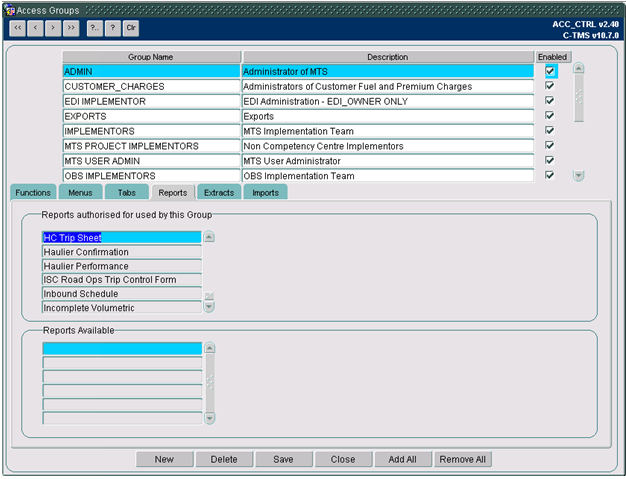Open the Menus tab

point(80,192)
